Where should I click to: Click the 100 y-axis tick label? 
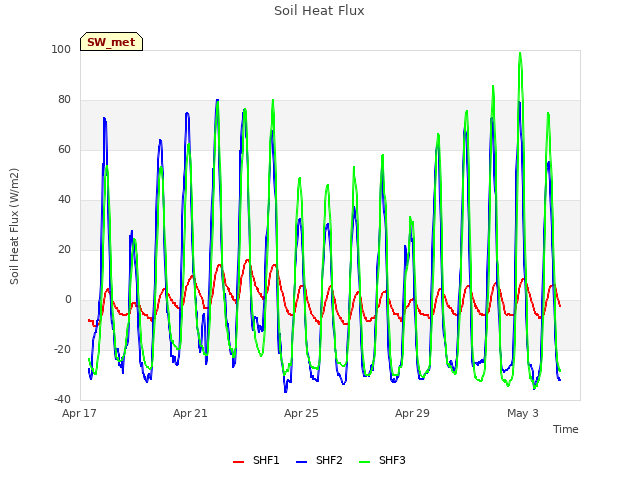click(61, 50)
